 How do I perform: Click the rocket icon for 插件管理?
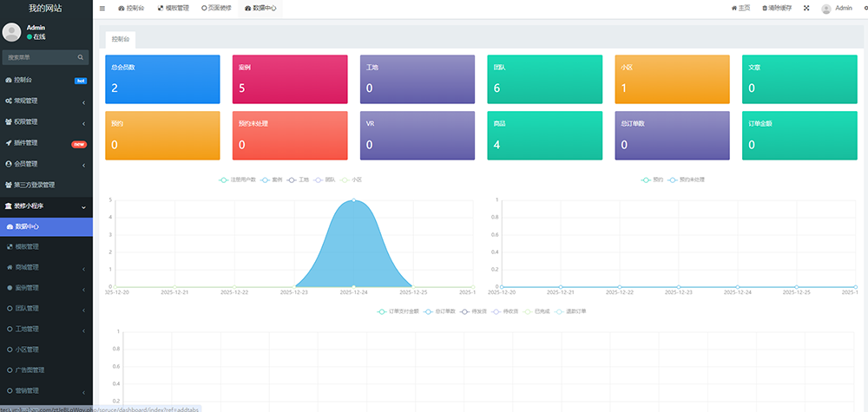coord(9,143)
